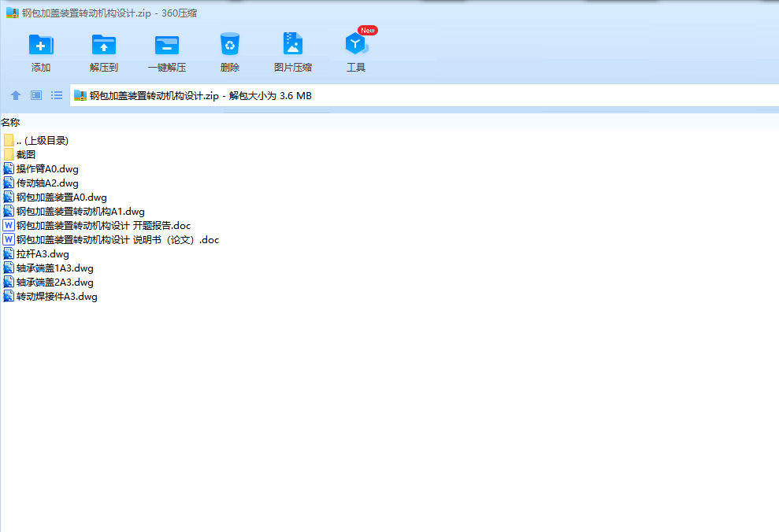Click the 一键解压 (One-click extract) icon

[x=167, y=45]
